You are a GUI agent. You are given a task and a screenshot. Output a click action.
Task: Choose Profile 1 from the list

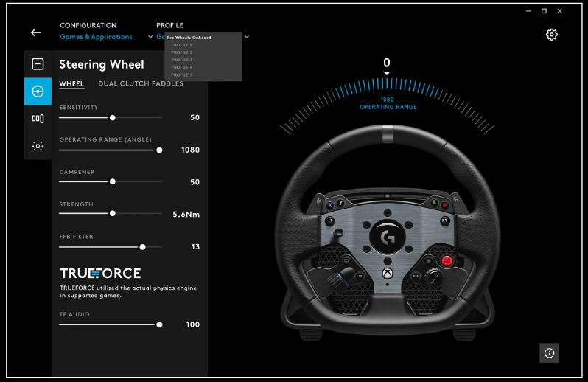point(181,45)
